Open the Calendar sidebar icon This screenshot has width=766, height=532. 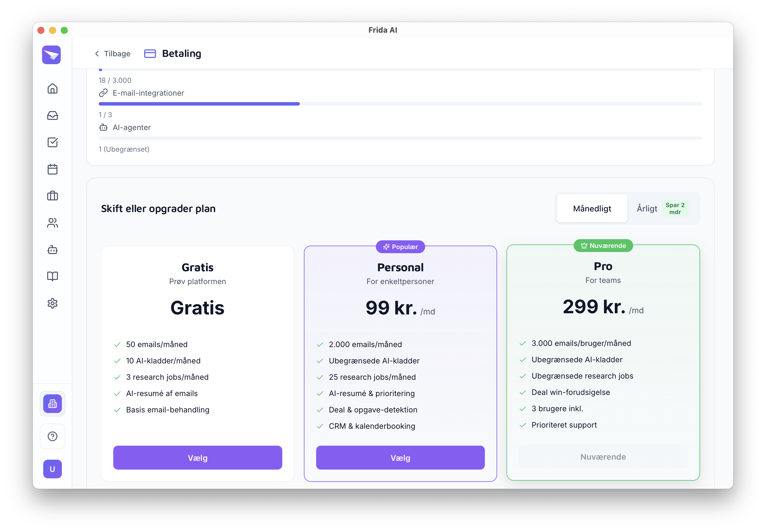tap(52, 169)
